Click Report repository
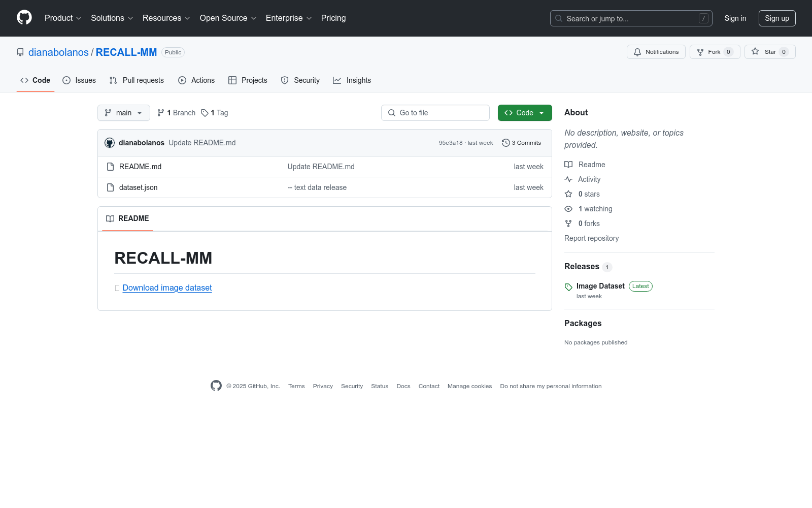This screenshot has height=508, width=812. [591, 238]
